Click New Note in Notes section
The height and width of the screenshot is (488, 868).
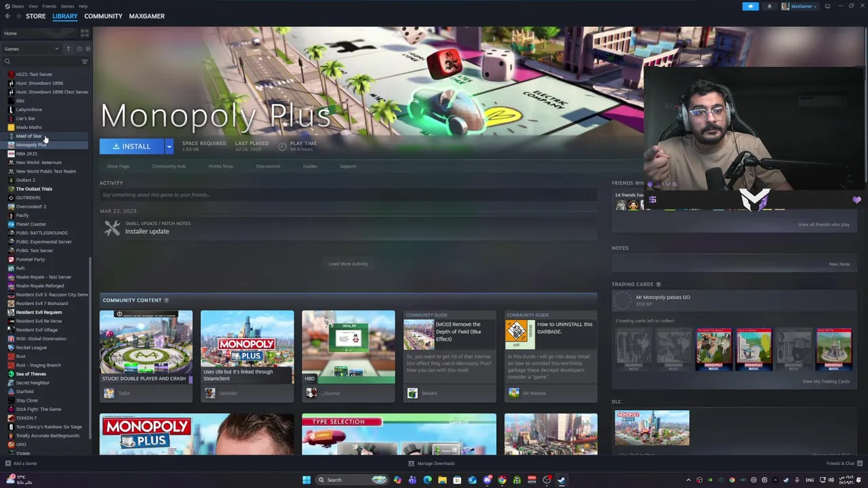839,264
